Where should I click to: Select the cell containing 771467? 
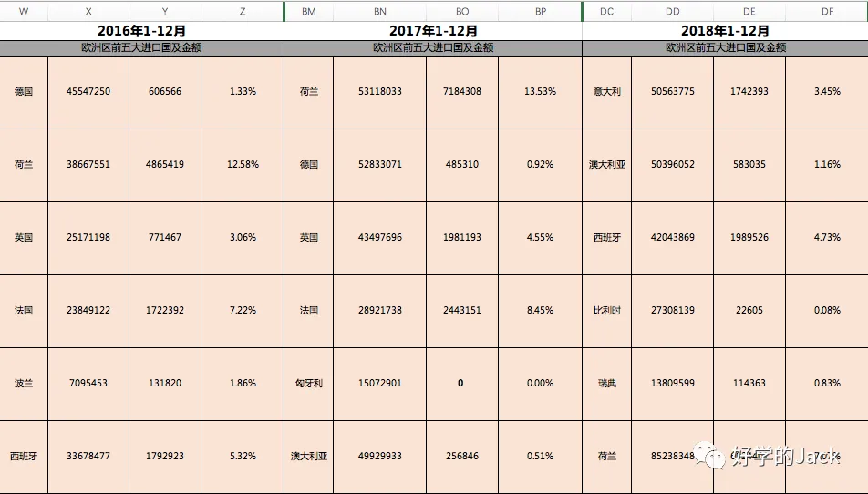pos(165,239)
